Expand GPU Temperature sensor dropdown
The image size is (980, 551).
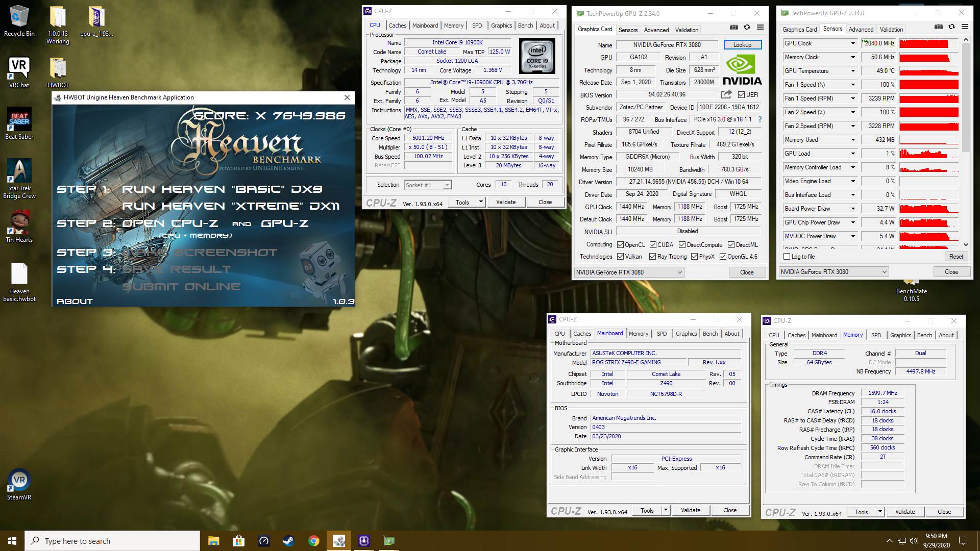tap(852, 71)
